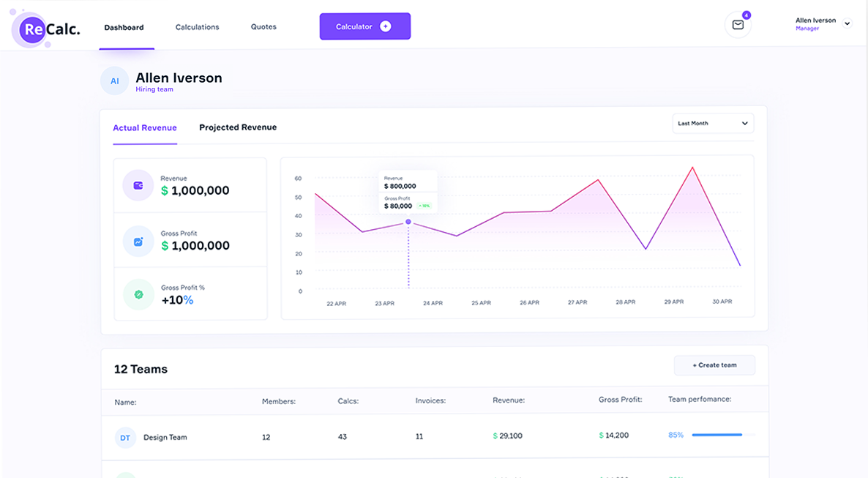The width and height of the screenshot is (868, 478).
Task: Click the plus icon in Calculator button
Action: [x=386, y=26]
